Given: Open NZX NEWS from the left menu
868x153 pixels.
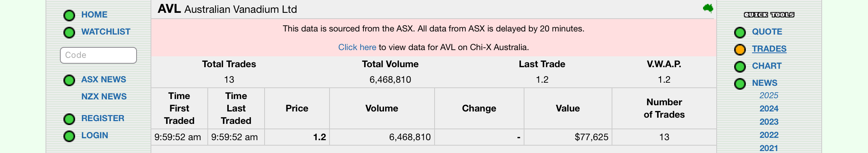Looking at the screenshot, I should click(x=104, y=97).
